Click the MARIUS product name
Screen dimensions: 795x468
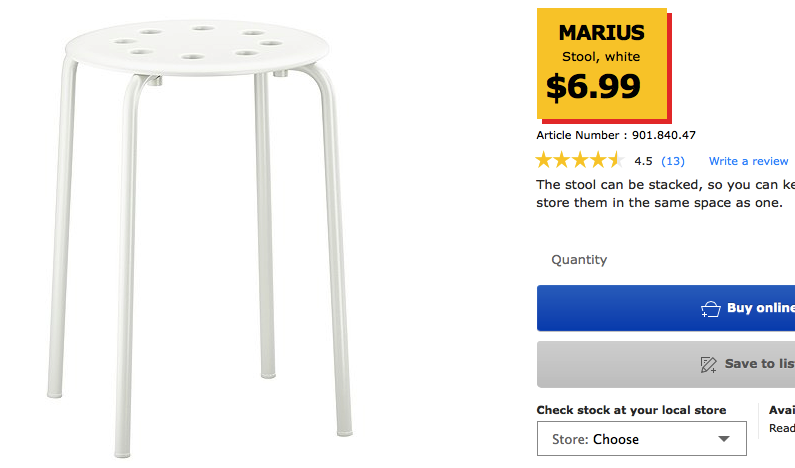coord(601,33)
